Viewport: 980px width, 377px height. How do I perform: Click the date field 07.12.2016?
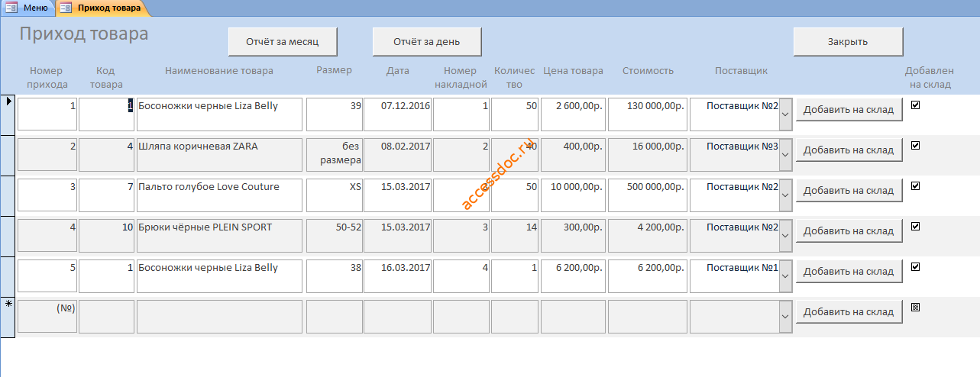coord(397,114)
